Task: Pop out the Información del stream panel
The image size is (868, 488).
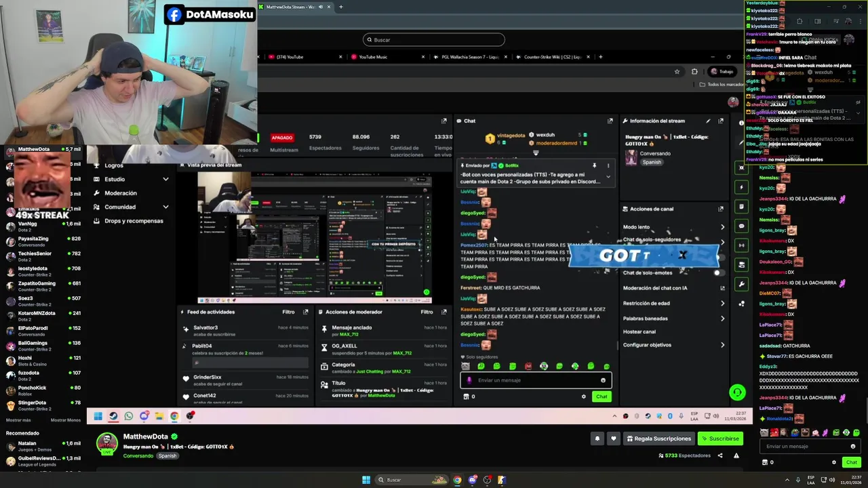Action: [x=721, y=121]
